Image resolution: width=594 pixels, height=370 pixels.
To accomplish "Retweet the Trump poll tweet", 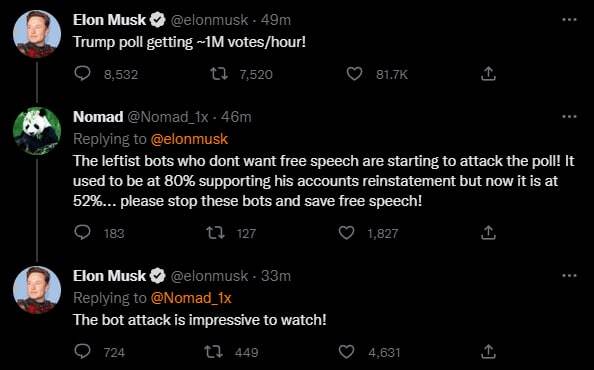I will pyautogui.click(x=219, y=74).
